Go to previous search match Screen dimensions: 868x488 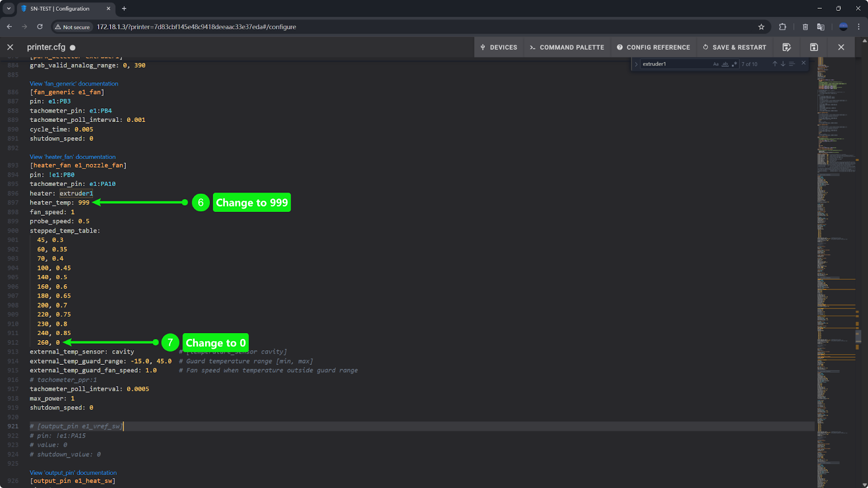775,64
